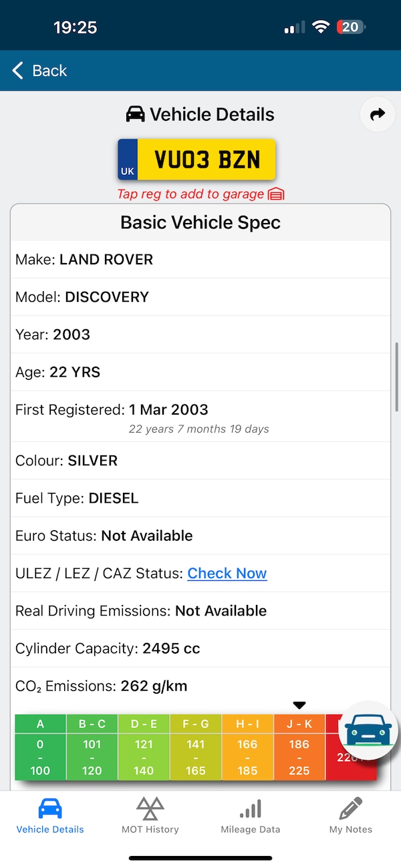Tap the VU03 BZN registration plate
Image resolution: width=401 pixels, height=868 pixels.
click(x=197, y=160)
